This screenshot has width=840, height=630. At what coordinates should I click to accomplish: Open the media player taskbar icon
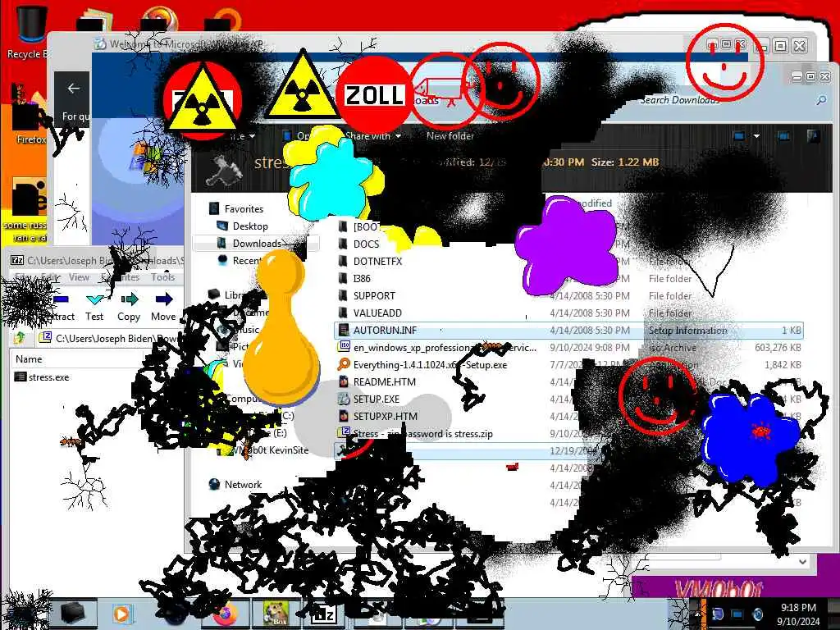point(121,614)
